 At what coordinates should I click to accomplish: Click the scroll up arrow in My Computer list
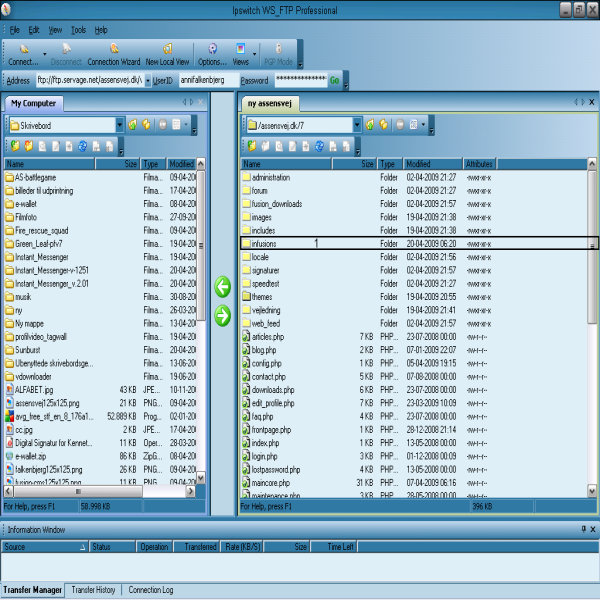pyautogui.click(x=201, y=164)
